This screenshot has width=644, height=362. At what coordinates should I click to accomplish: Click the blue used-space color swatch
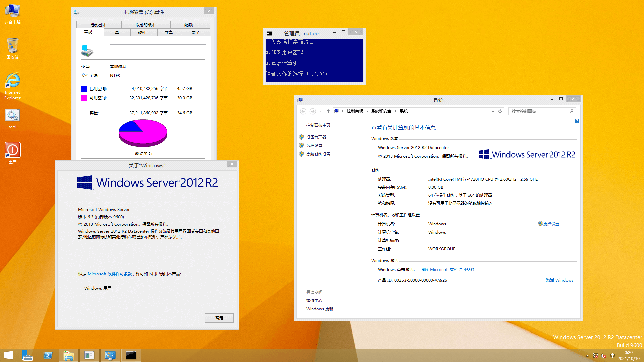[84, 89]
